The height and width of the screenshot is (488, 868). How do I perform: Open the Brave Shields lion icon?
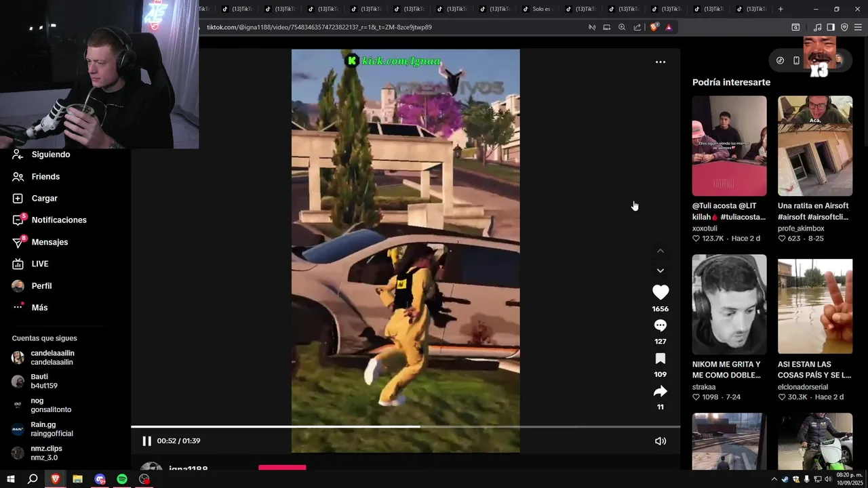pyautogui.click(x=654, y=27)
